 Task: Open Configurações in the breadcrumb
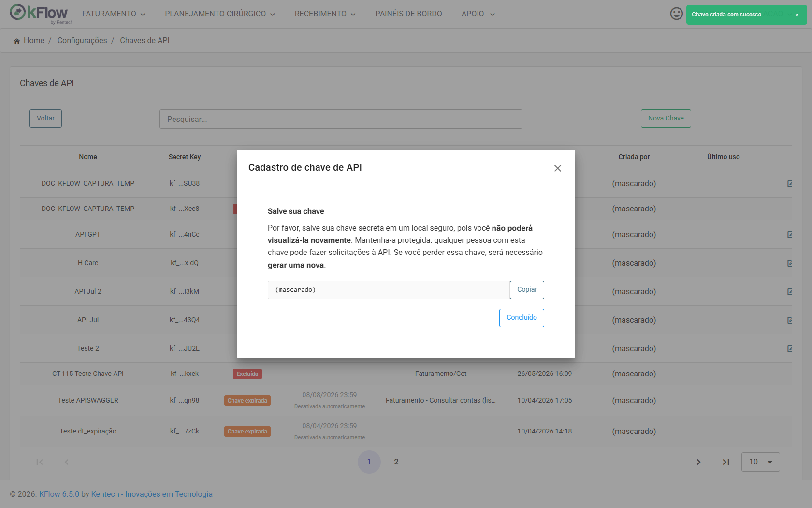click(82, 41)
